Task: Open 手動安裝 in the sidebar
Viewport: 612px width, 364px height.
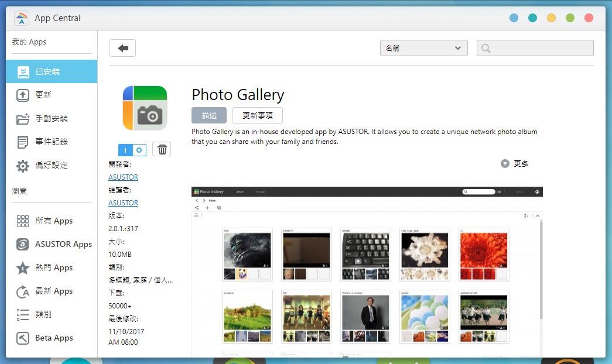Action: pyautogui.click(x=52, y=118)
